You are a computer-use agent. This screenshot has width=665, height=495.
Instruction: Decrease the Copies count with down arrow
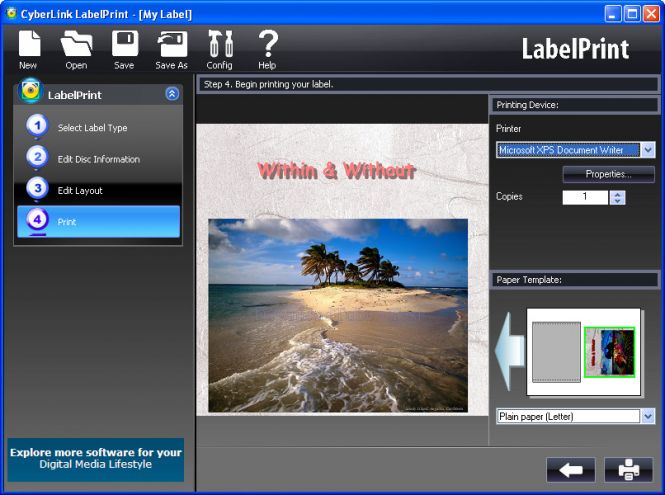tap(618, 201)
